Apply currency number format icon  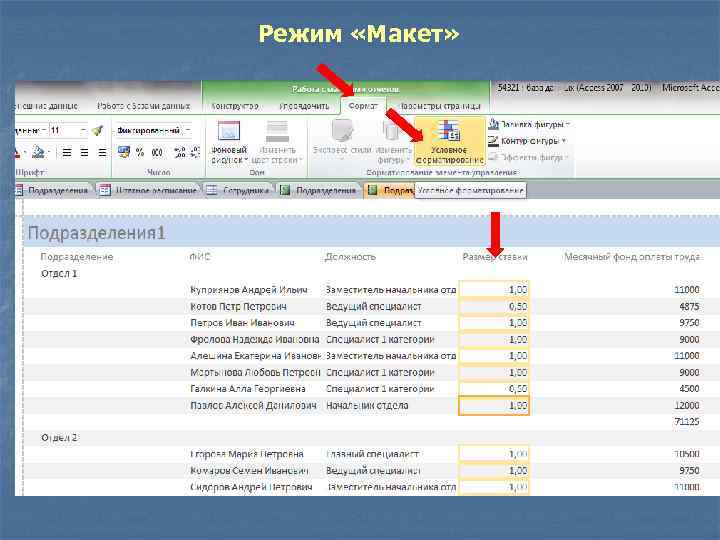pos(124,152)
